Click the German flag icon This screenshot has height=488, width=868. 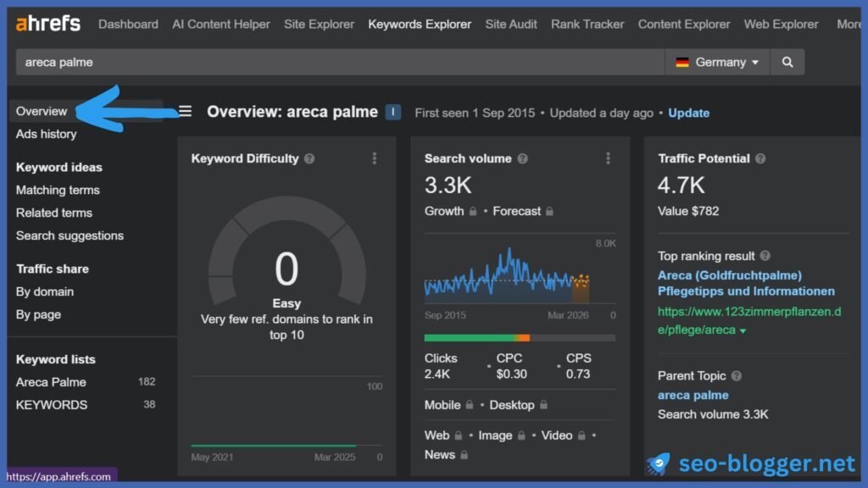tap(682, 63)
